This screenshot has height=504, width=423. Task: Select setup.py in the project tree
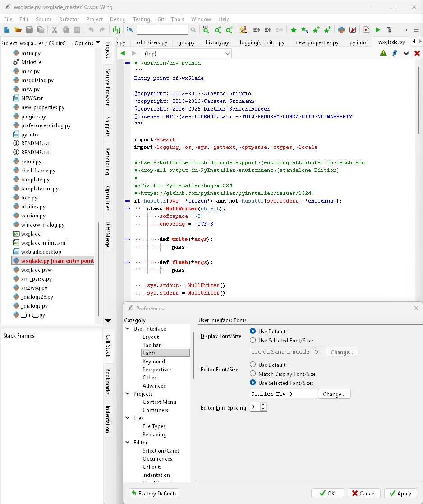click(x=31, y=162)
